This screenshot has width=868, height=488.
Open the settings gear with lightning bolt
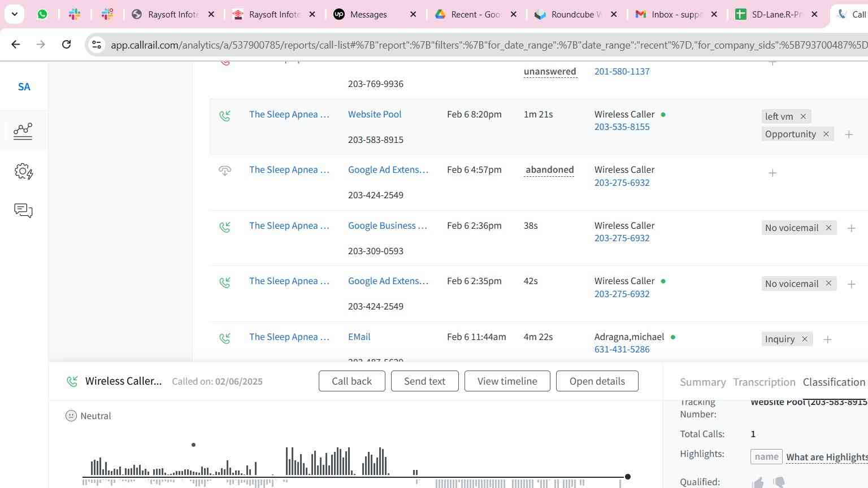(24, 171)
